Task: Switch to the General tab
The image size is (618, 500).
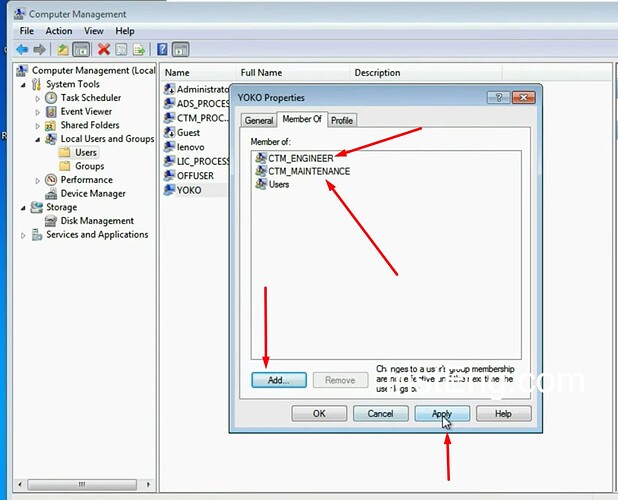Action: click(259, 120)
